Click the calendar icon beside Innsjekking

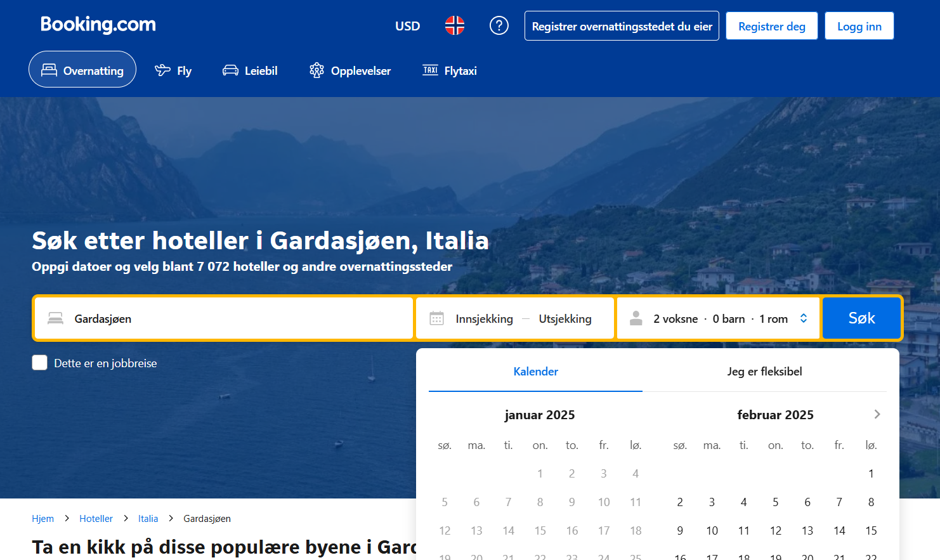[x=436, y=318]
